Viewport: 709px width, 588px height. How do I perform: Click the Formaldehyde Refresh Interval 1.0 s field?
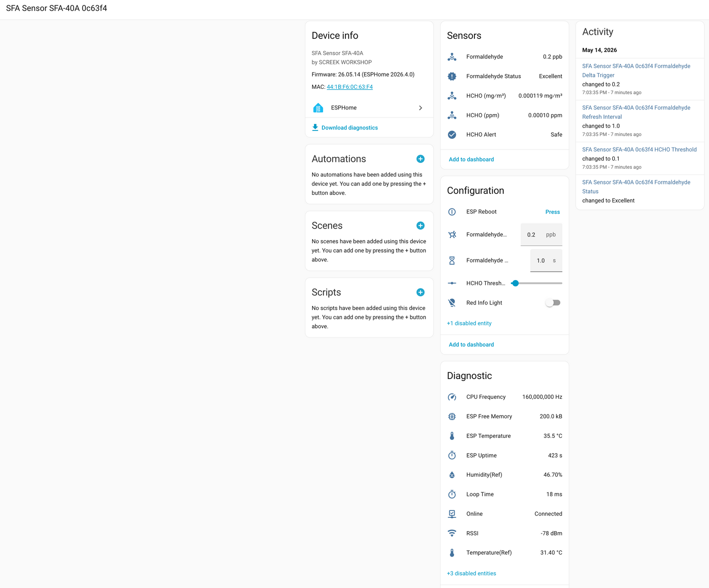tap(546, 260)
